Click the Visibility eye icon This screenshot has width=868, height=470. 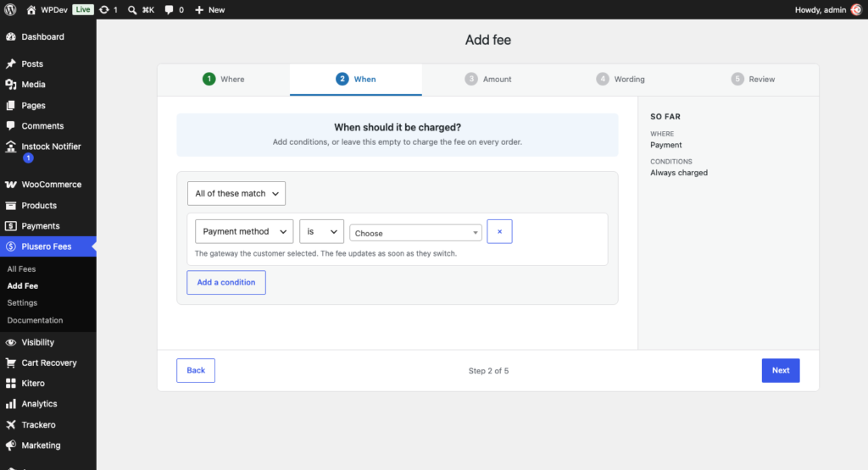pos(10,342)
